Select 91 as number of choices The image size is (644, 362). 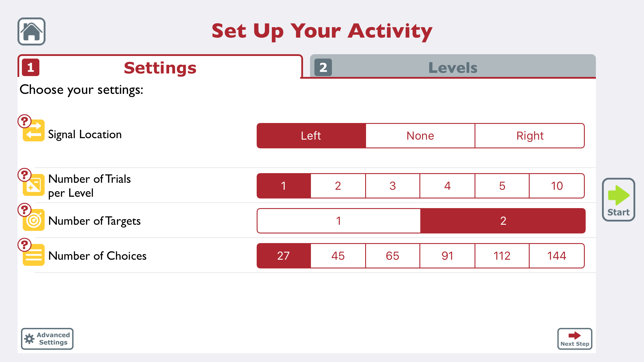pyautogui.click(x=447, y=256)
